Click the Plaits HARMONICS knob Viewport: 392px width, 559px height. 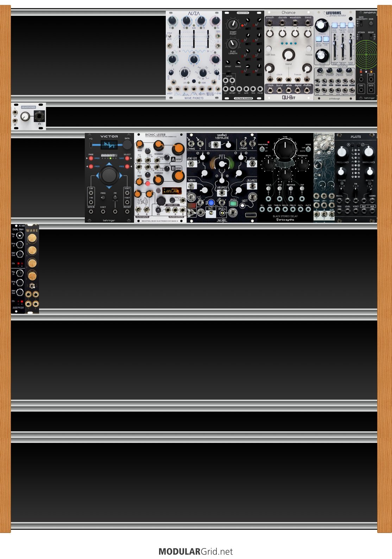click(x=368, y=152)
